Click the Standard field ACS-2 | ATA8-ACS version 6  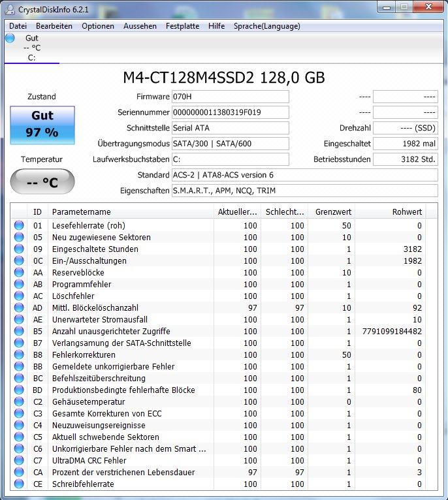pos(305,175)
